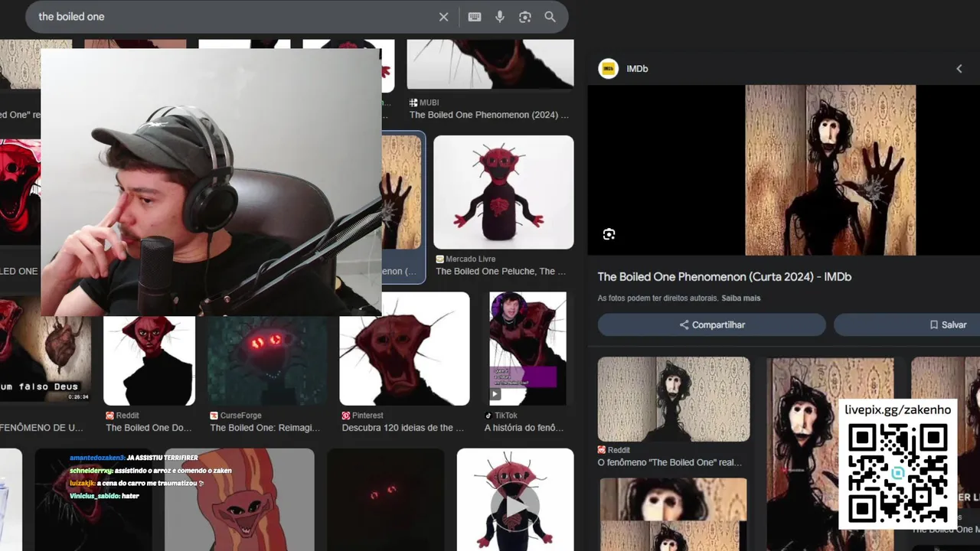Open the cartoon red face thumbnail

(240, 500)
